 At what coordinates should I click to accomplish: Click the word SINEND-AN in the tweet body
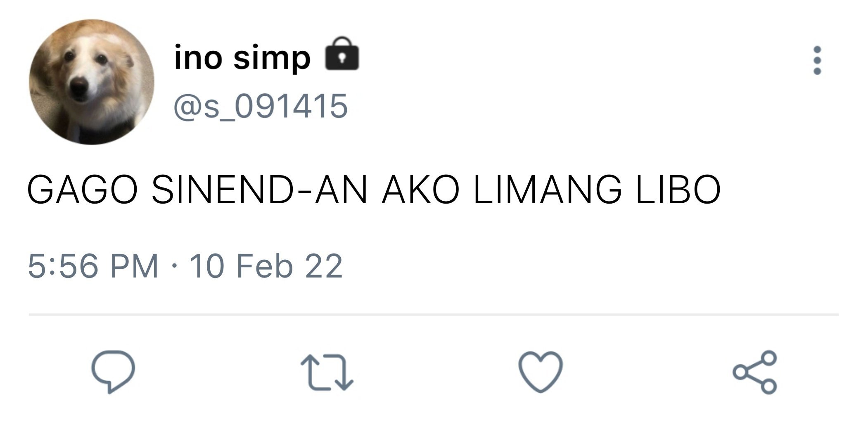(x=259, y=190)
